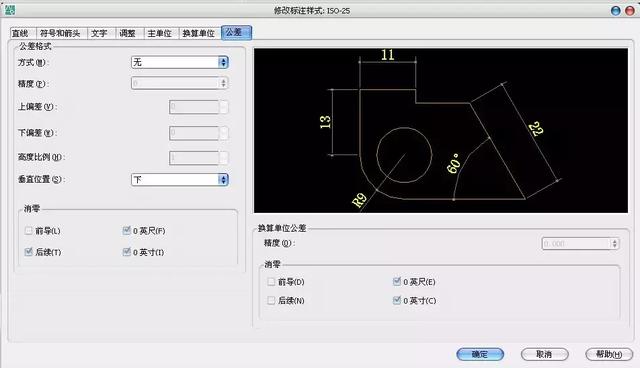Viewport: 640px width, 368px height.
Task: Click the 取消 button
Action: (x=544, y=354)
